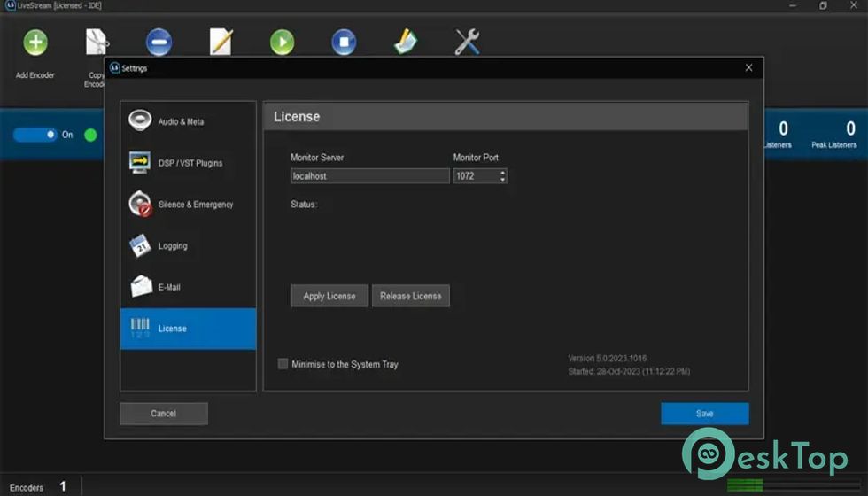Click the speaker icon beside Audio & Meta
The image size is (868, 496).
click(x=140, y=120)
